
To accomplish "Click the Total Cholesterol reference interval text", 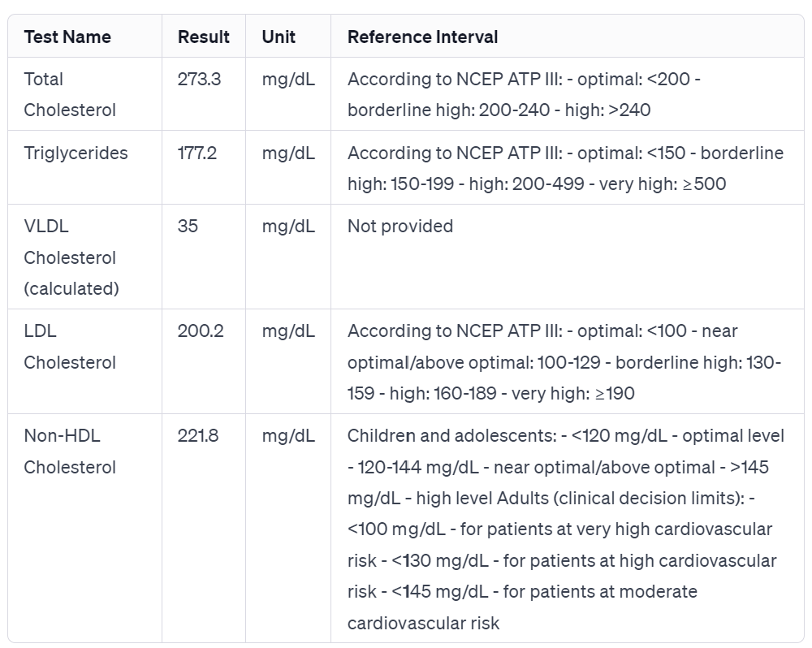I will (524, 94).
